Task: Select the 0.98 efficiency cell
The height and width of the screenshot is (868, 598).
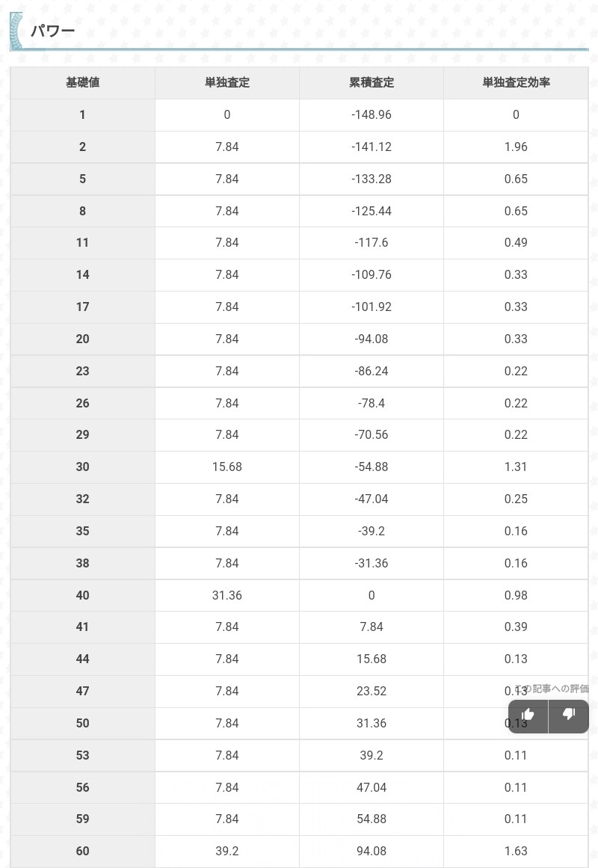Action: click(x=516, y=596)
